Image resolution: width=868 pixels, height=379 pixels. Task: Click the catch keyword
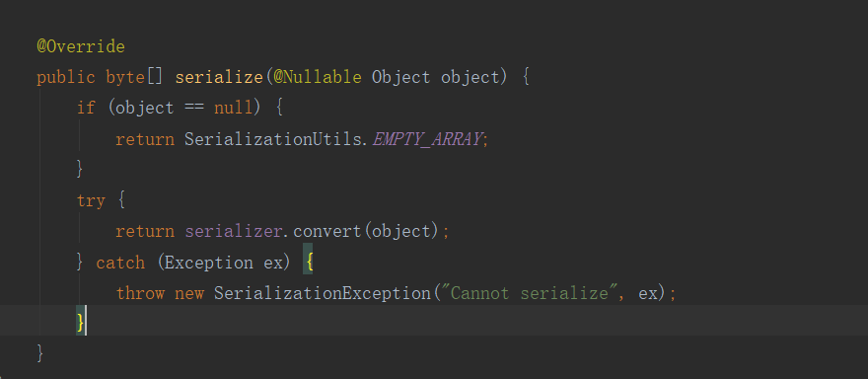tap(120, 263)
